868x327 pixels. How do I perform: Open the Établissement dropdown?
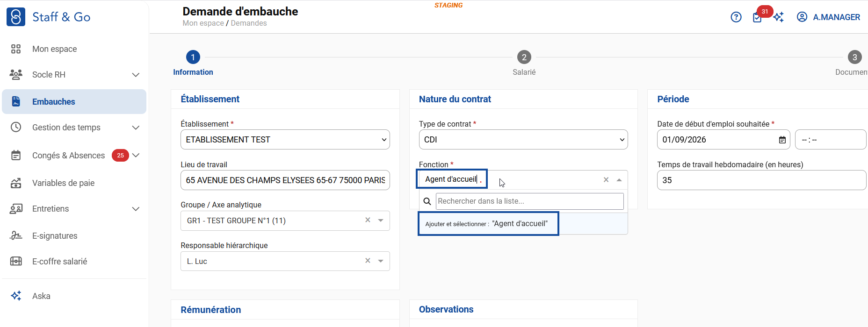[285, 140]
